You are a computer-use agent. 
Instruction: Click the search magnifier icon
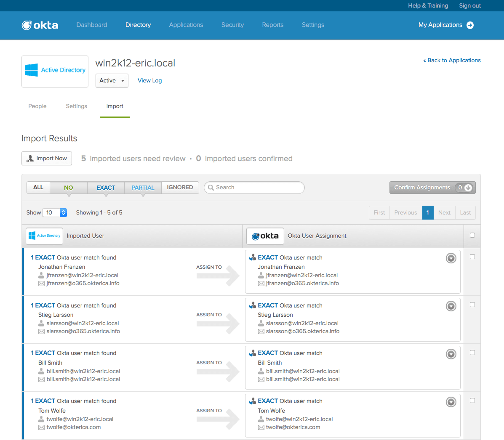point(211,188)
